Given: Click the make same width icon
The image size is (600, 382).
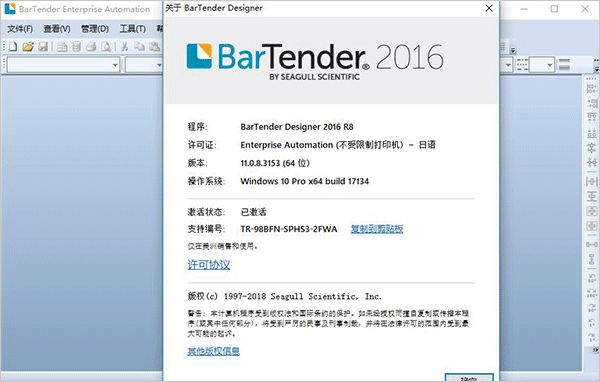Looking at the screenshot, I should point(592,181).
